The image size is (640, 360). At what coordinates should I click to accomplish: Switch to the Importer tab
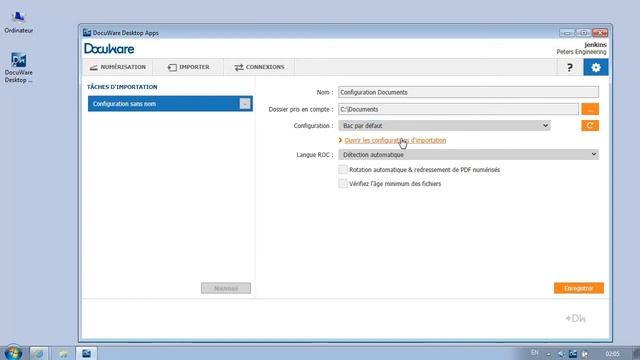pos(189,67)
